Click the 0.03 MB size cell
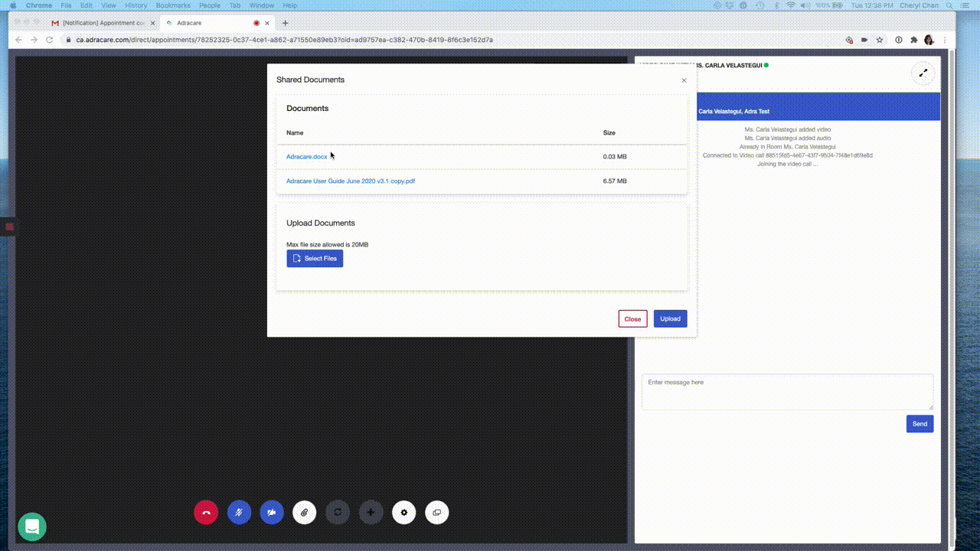 [x=615, y=157]
